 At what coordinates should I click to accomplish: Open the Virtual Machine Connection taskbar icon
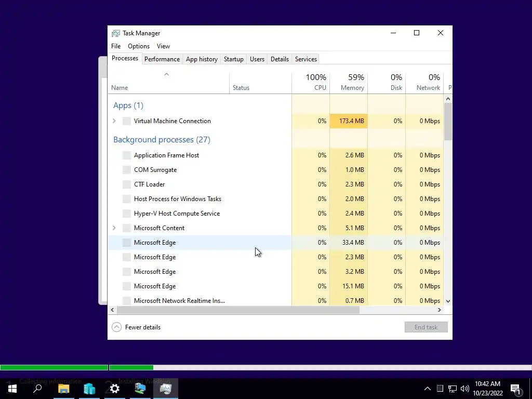140,389
